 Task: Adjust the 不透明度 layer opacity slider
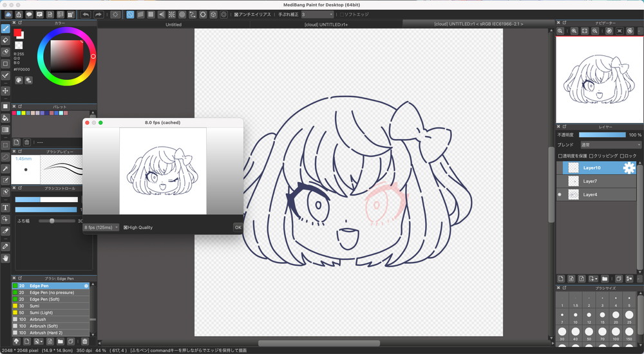(602, 135)
